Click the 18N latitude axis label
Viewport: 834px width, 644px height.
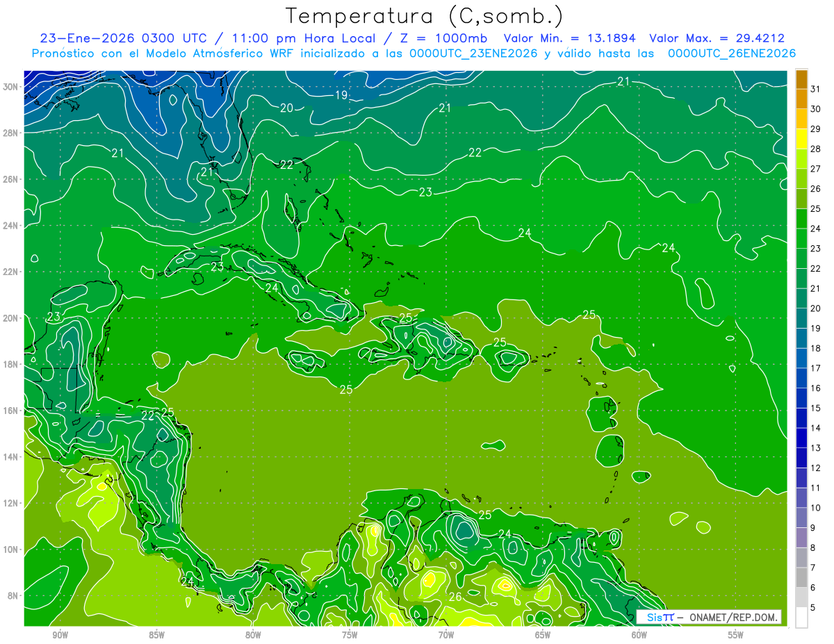[11, 364]
